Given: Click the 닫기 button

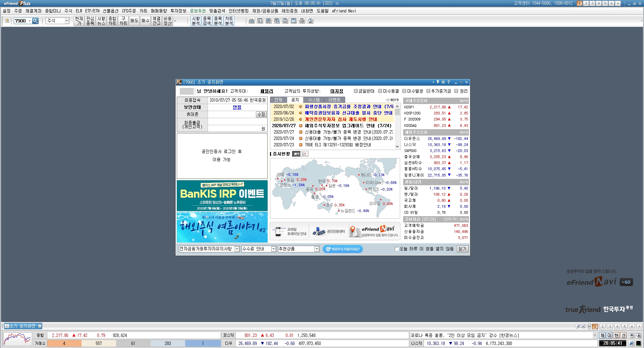Looking at the screenshot, I should tap(462, 249).
